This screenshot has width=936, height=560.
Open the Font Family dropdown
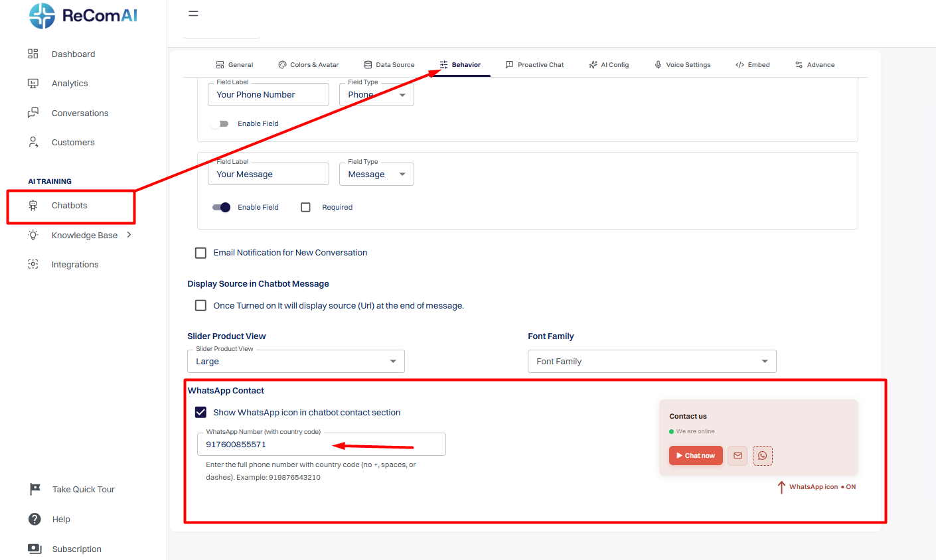coord(652,362)
